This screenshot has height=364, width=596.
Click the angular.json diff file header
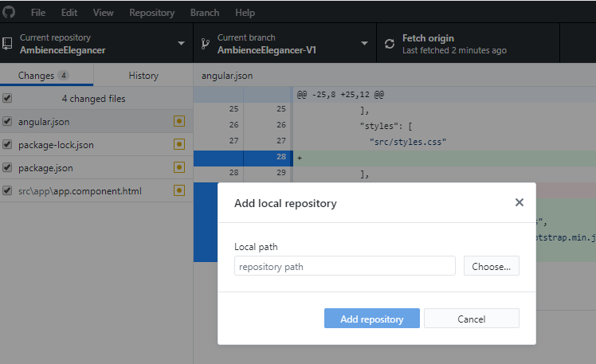pyautogui.click(x=227, y=76)
